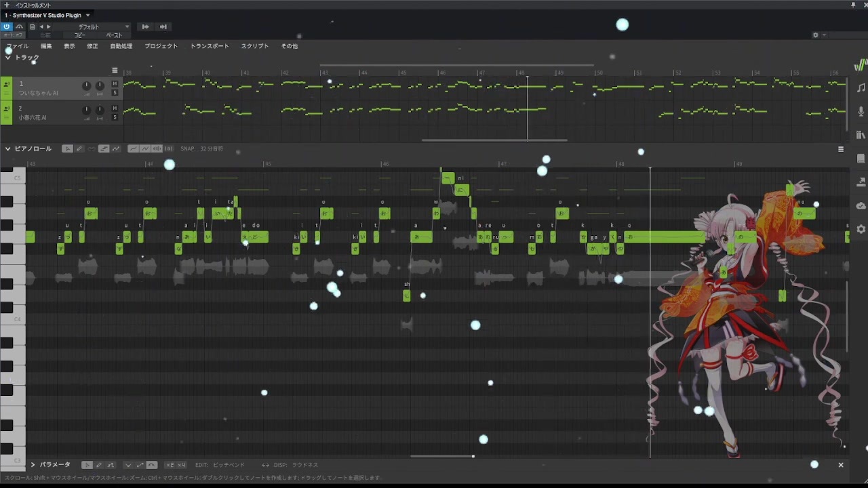Open the cloud license panel

pyautogui.click(x=861, y=205)
